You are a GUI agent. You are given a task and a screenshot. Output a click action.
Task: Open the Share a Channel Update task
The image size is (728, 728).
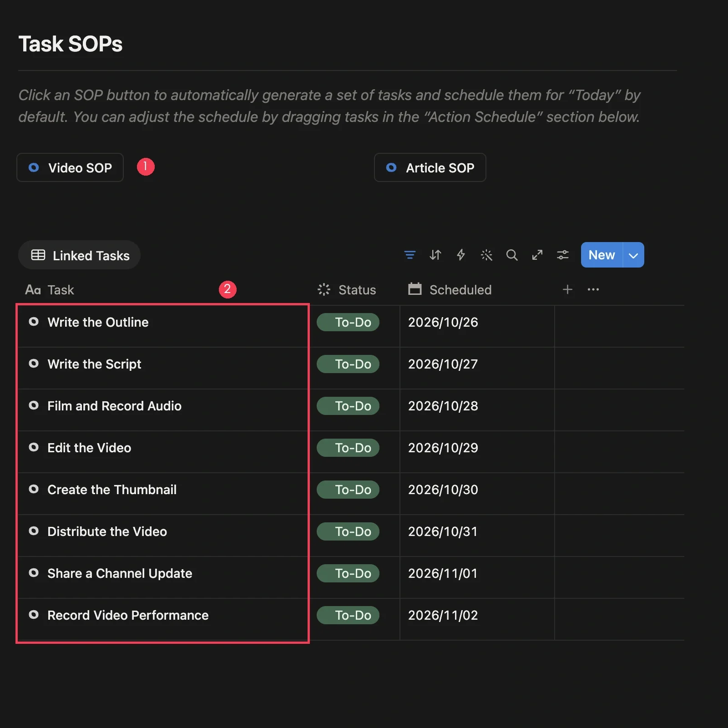(120, 573)
